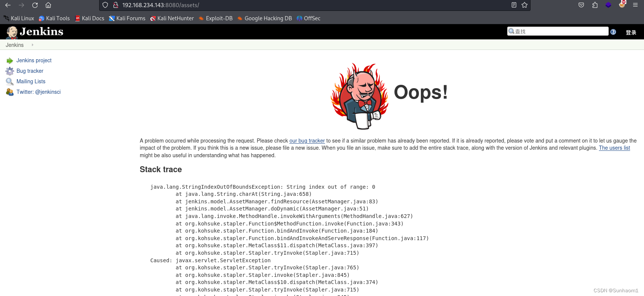
Task: Click the StringIndexOutOfBoundsException trace line
Action: click(x=263, y=187)
